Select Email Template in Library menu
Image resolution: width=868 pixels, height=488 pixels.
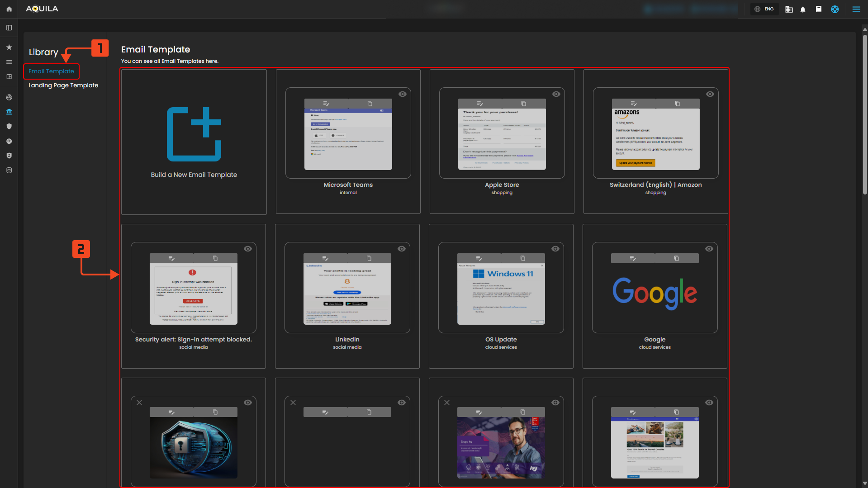click(51, 71)
